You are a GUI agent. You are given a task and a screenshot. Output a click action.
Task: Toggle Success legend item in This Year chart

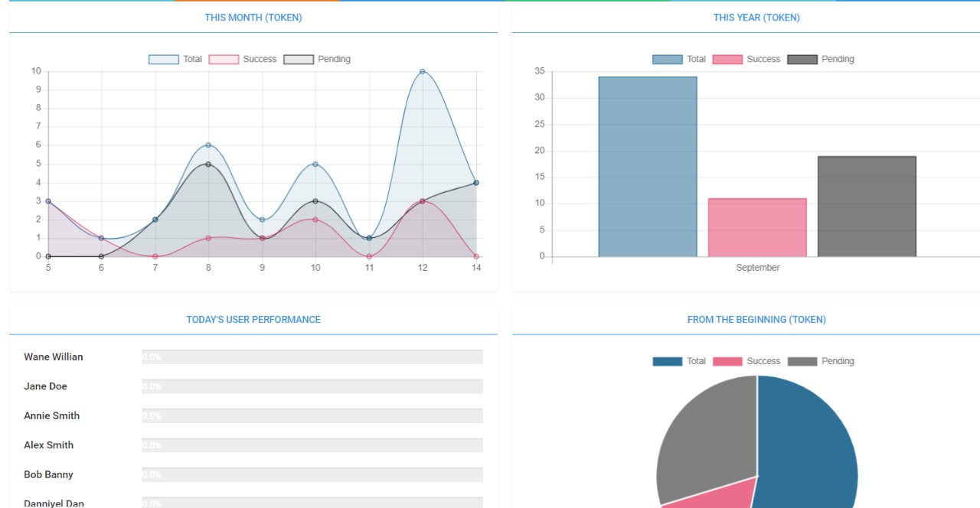(x=746, y=60)
